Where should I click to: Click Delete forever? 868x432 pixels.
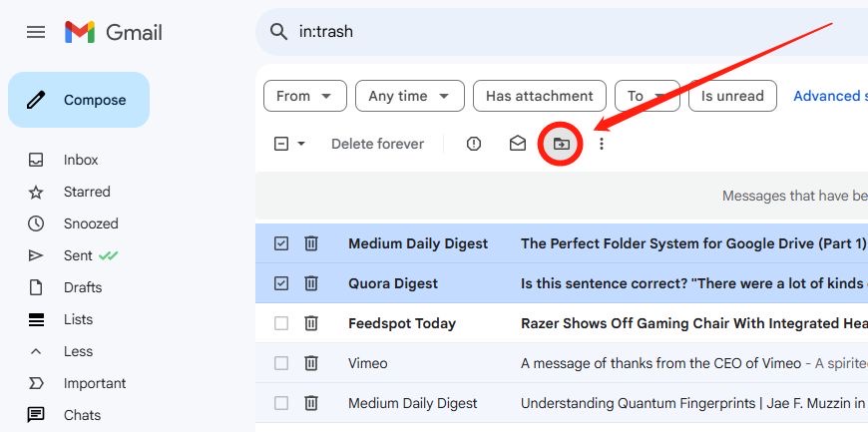377,144
